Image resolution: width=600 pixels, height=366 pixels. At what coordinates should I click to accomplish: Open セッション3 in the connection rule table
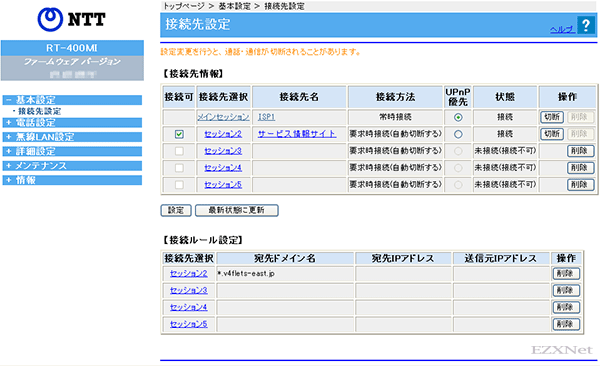189,290
